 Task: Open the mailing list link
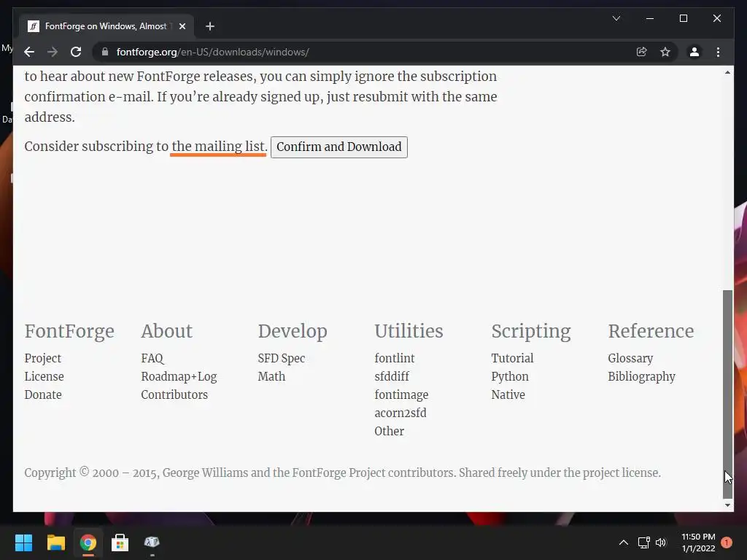[x=219, y=147]
